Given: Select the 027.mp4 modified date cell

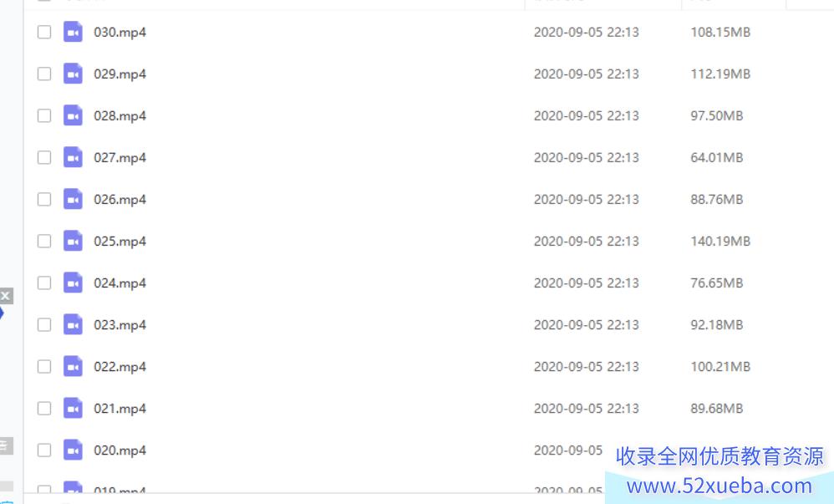Looking at the screenshot, I should 586,157.
